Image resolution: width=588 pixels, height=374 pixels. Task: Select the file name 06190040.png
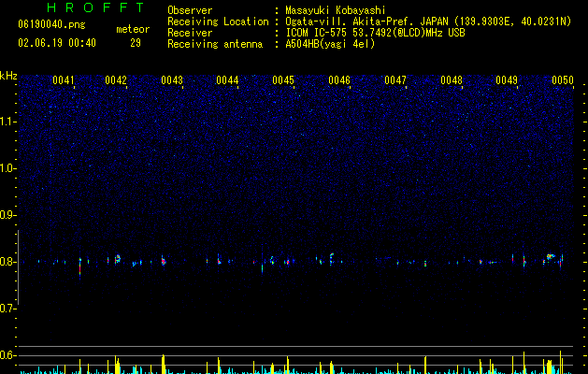click(51, 25)
